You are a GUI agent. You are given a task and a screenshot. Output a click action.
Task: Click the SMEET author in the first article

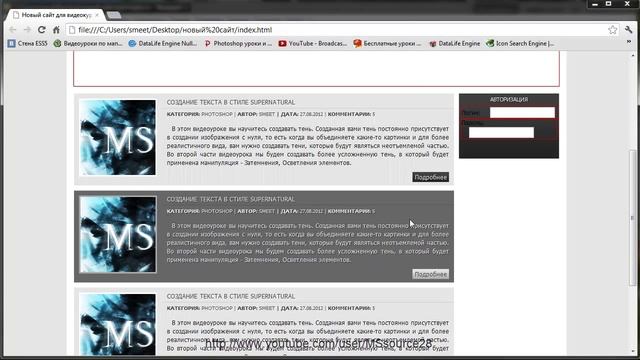click(x=267, y=114)
